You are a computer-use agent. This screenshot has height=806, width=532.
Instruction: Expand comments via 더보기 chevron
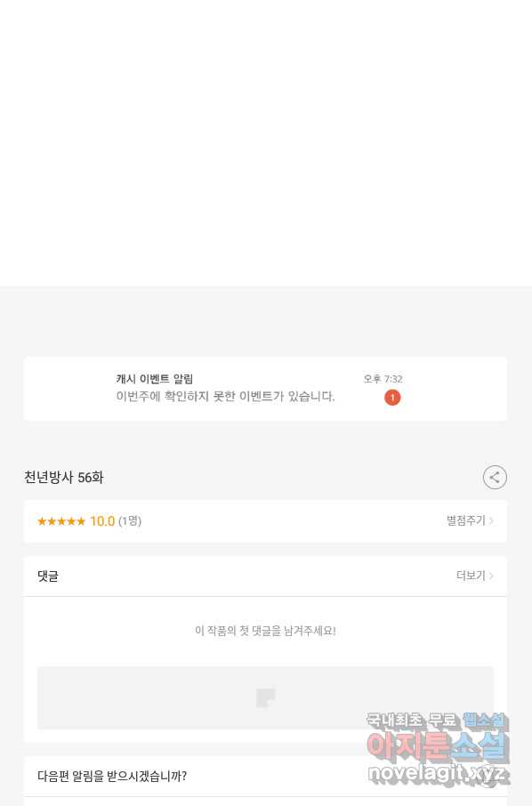click(x=475, y=576)
